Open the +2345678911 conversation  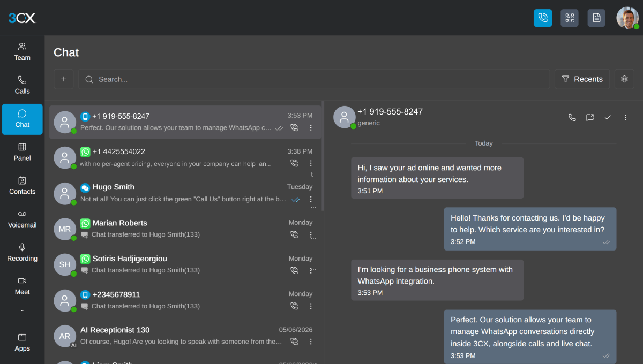click(185, 300)
